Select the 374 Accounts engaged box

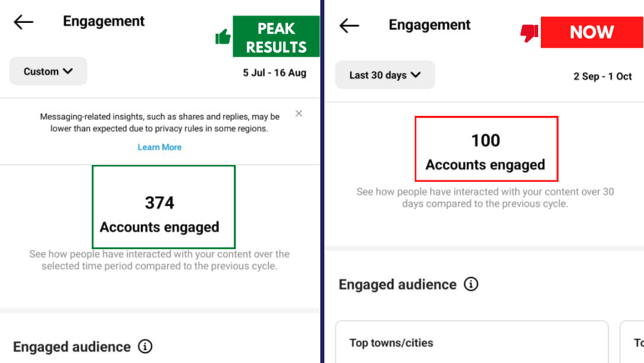coord(163,207)
